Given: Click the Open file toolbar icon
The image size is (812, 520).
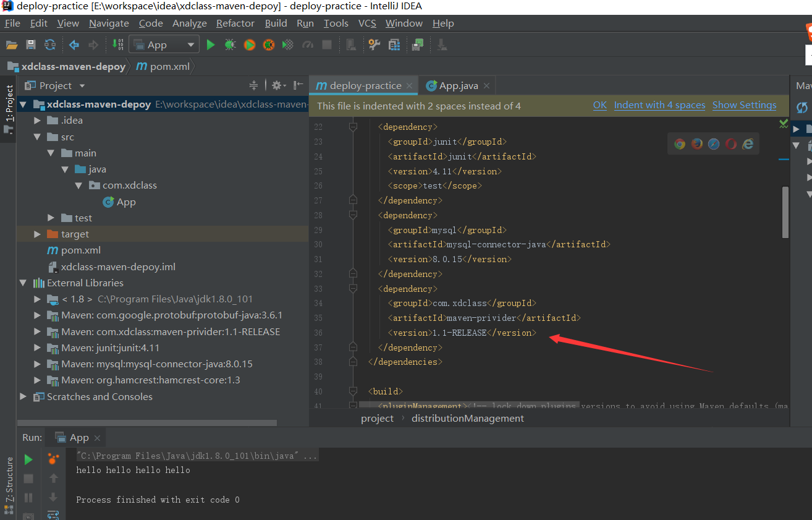Looking at the screenshot, I should pyautogui.click(x=11, y=45).
